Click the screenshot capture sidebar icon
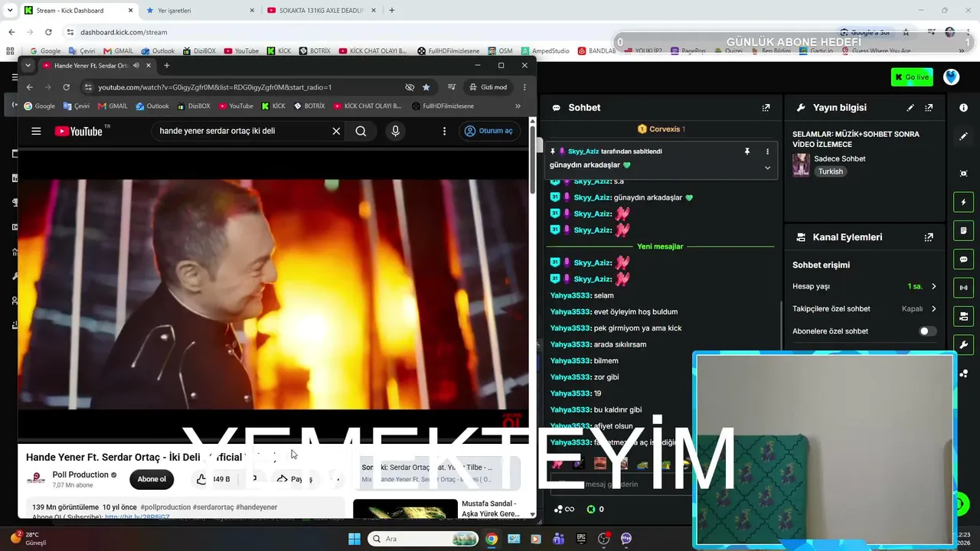This screenshot has height=551, width=980. click(963, 174)
